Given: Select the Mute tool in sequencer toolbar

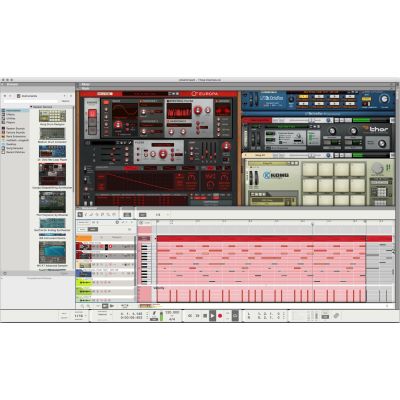Looking at the screenshot, I should (x=103, y=214).
